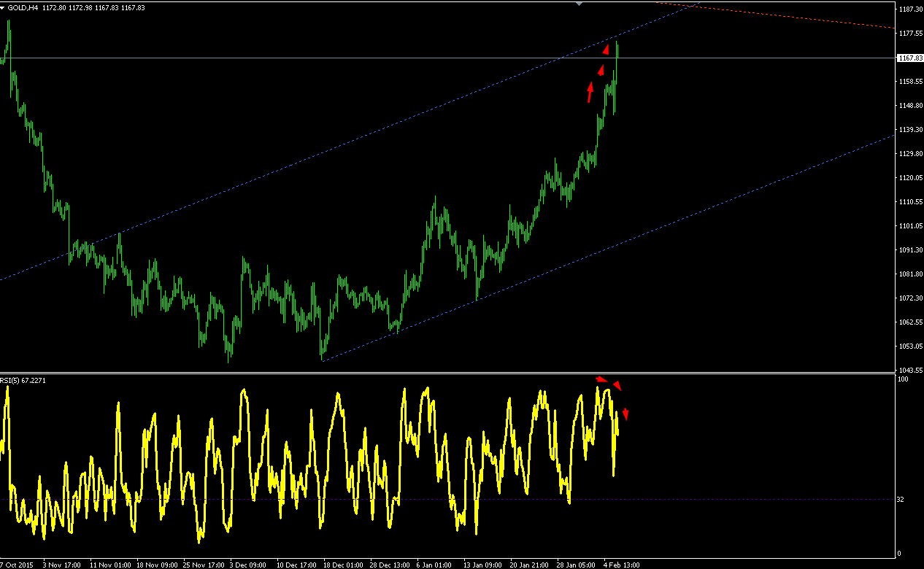Click the 28 Dec 13:00 time label
The width and height of the screenshot is (924, 569).
click(391, 565)
